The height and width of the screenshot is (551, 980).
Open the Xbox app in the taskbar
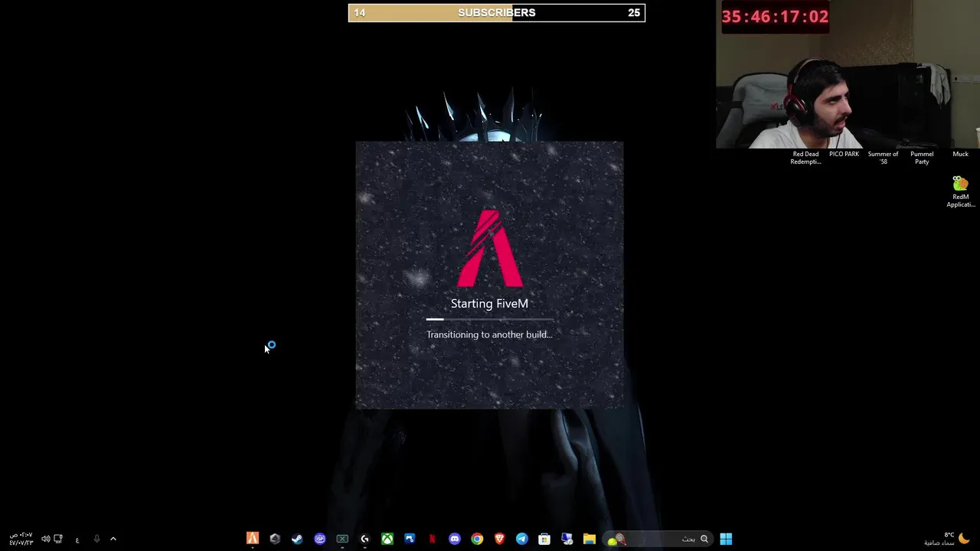387,539
